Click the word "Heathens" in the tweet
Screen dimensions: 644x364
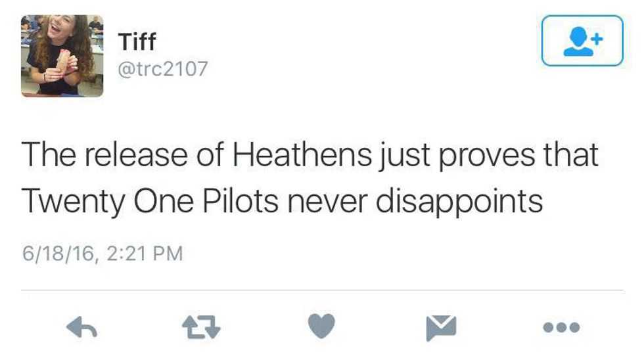point(302,155)
